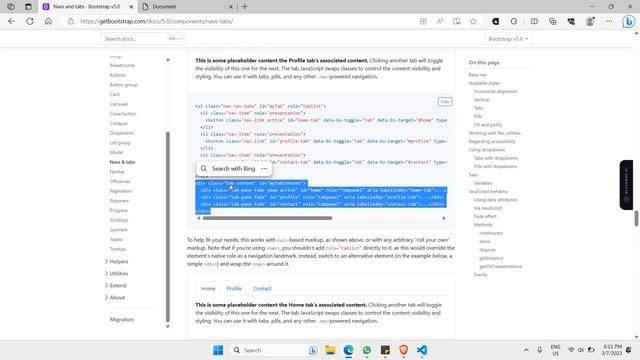Image resolution: width=640 pixels, height=360 pixels.
Task: Jump to Base nav section
Action: tap(478, 75)
